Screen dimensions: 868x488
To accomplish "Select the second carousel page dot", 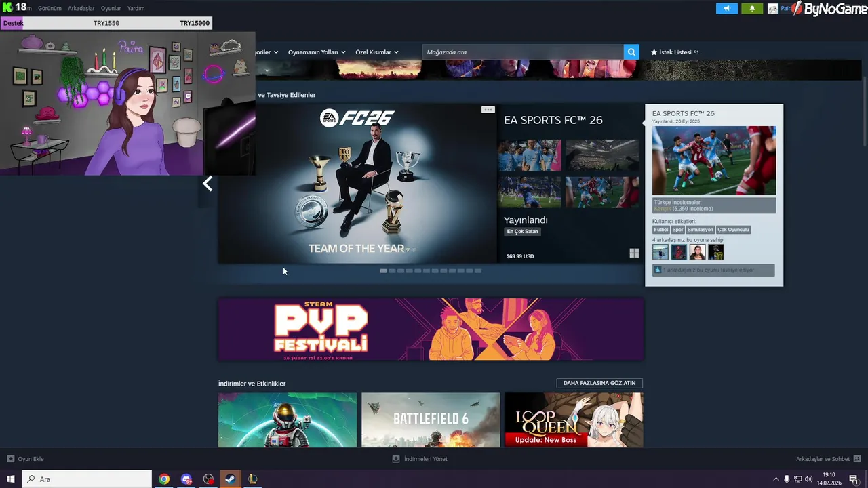I will (392, 270).
